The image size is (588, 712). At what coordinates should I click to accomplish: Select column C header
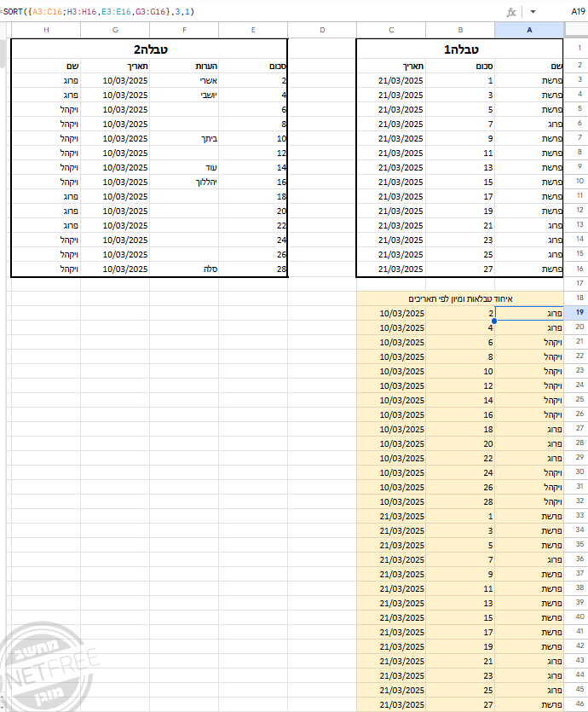(x=391, y=30)
